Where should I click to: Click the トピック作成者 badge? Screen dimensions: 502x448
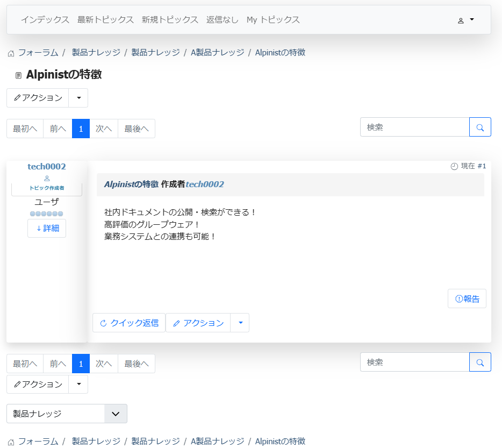pyautogui.click(x=47, y=188)
